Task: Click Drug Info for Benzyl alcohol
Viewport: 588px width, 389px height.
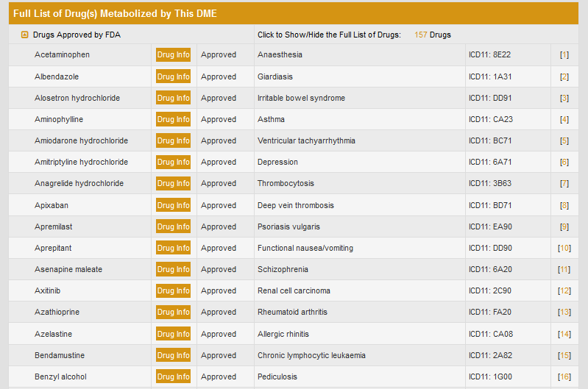Action: pyautogui.click(x=173, y=376)
